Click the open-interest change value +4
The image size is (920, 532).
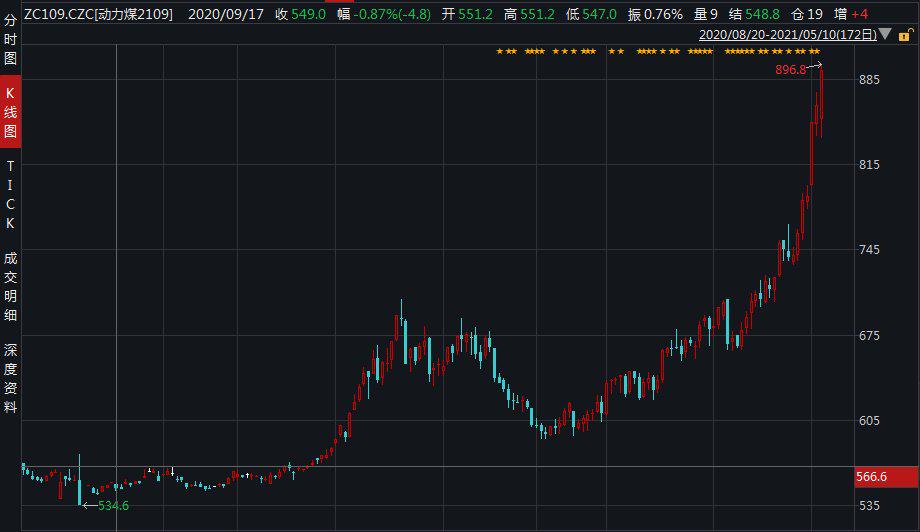tap(860, 14)
